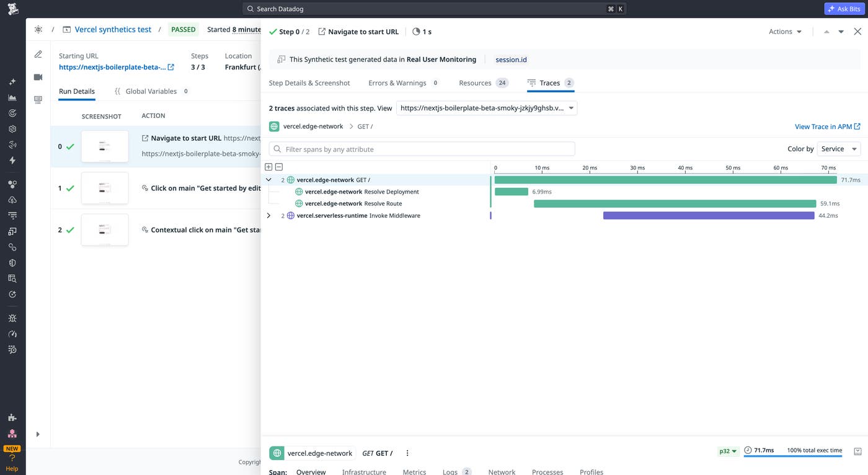The image size is (868, 475).
Task: Click the Ask Bits button
Action: tap(844, 9)
